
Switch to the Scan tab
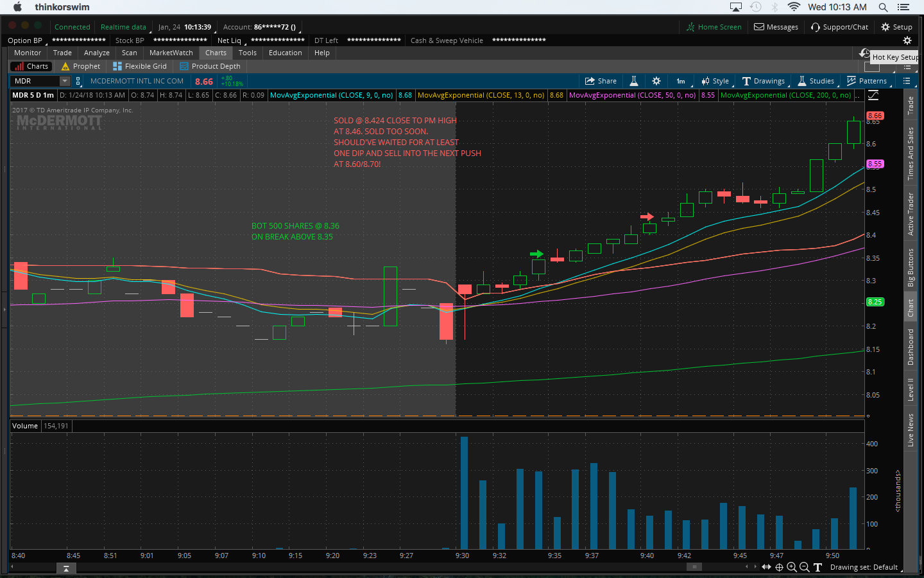pos(130,53)
